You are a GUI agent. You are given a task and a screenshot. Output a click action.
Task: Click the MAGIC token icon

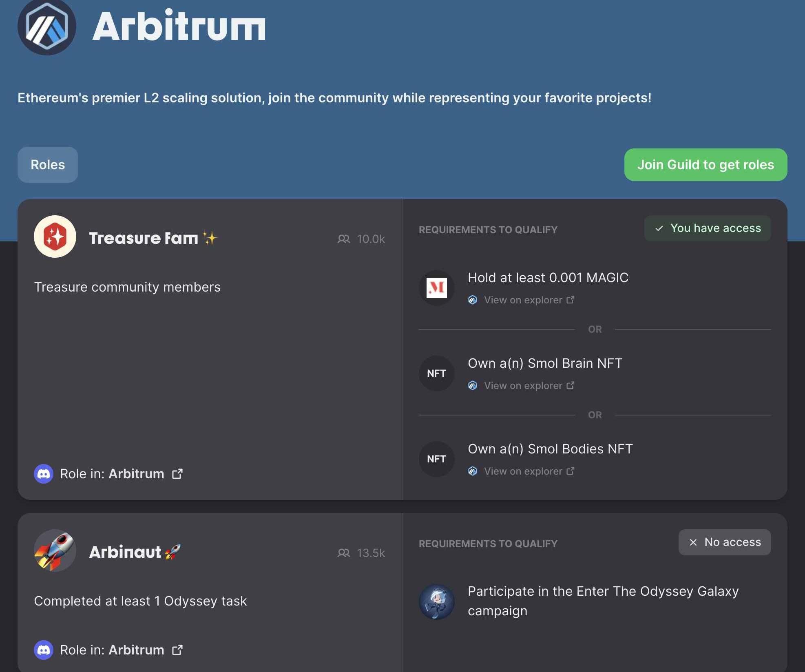coord(436,288)
